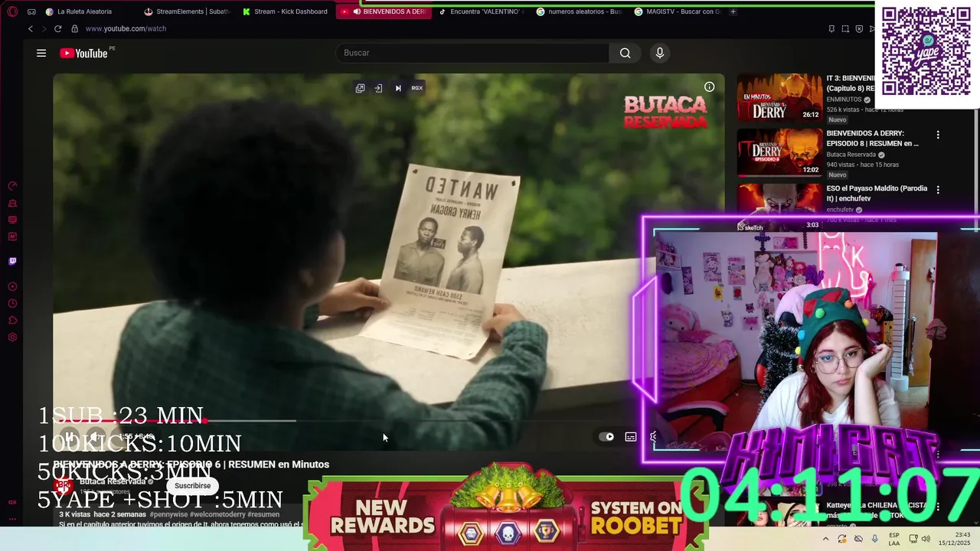
Task: Open the Opera snapshot tool icon
Action: 845,28
